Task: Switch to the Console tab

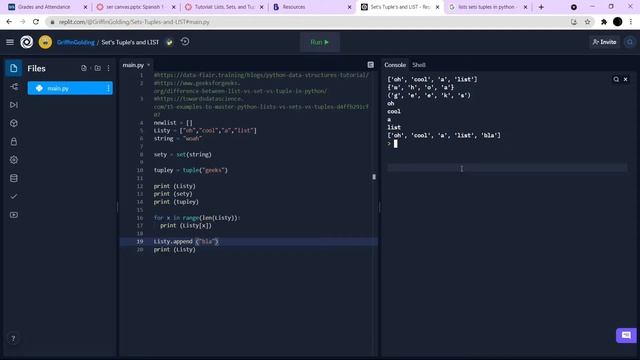Action: coord(395,65)
